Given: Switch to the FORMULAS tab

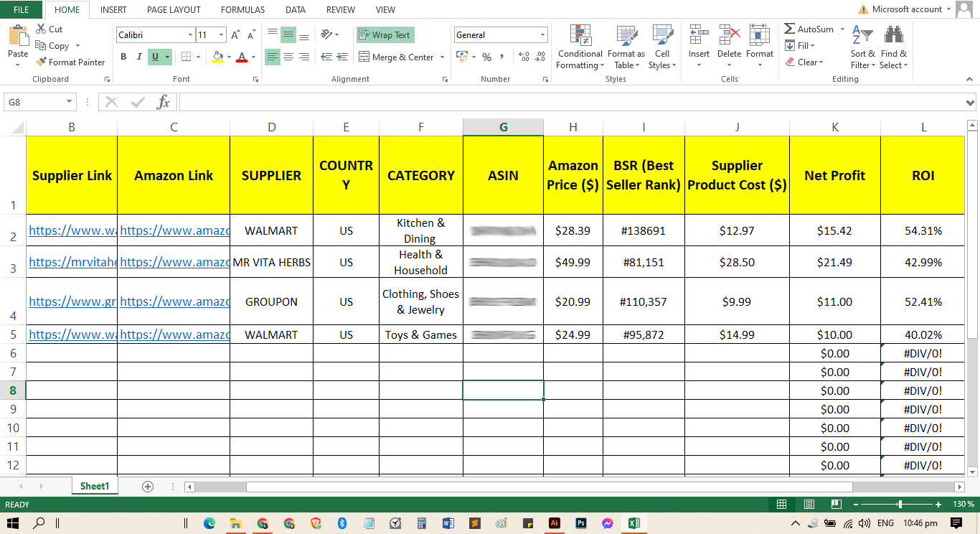Looking at the screenshot, I should tap(243, 10).
